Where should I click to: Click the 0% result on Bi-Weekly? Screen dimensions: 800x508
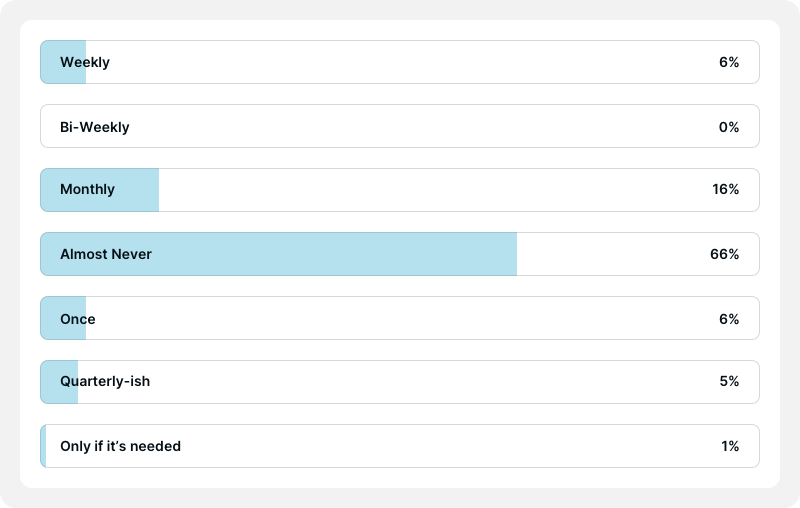click(x=729, y=127)
